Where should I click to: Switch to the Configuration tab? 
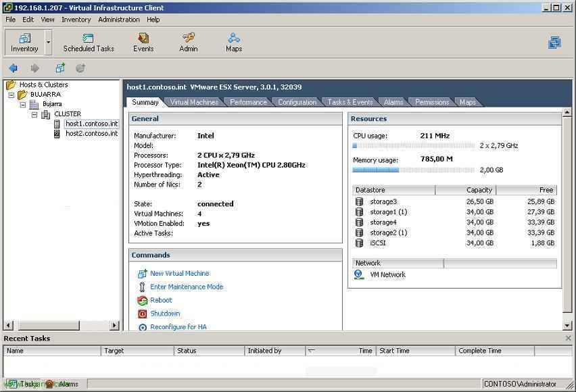click(x=297, y=103)
